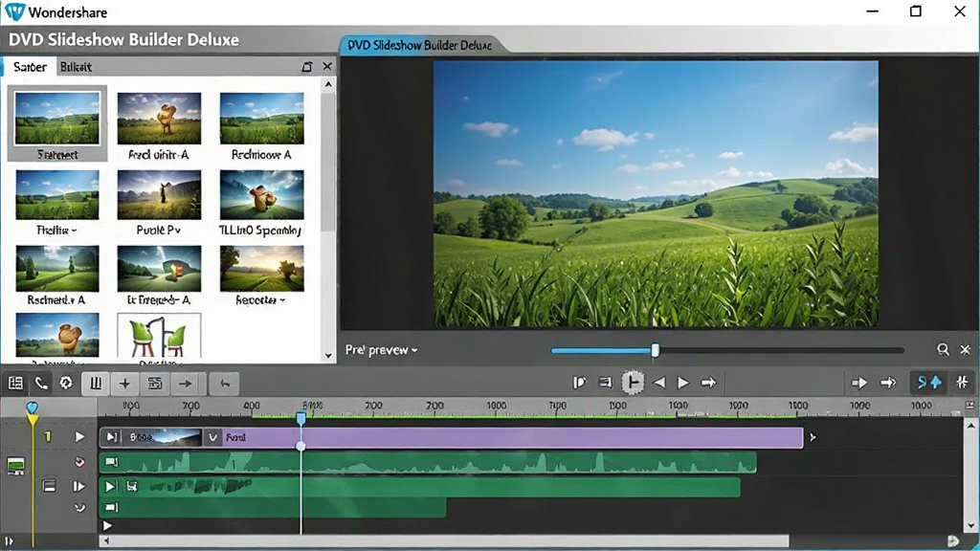Click the blue marker pin above the yellow line
980x551 pixels.
pyautogui.click(x=32, y=408)
